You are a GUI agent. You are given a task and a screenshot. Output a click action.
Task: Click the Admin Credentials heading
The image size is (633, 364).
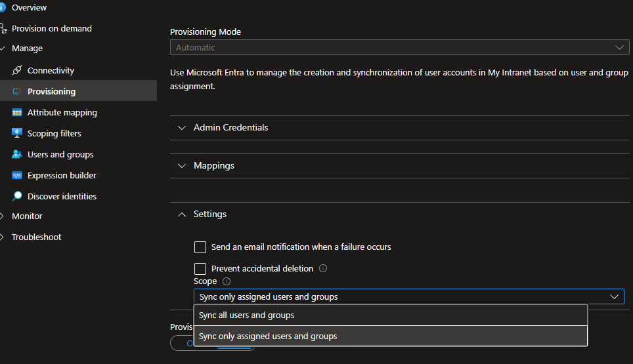(x=231, y=127)
